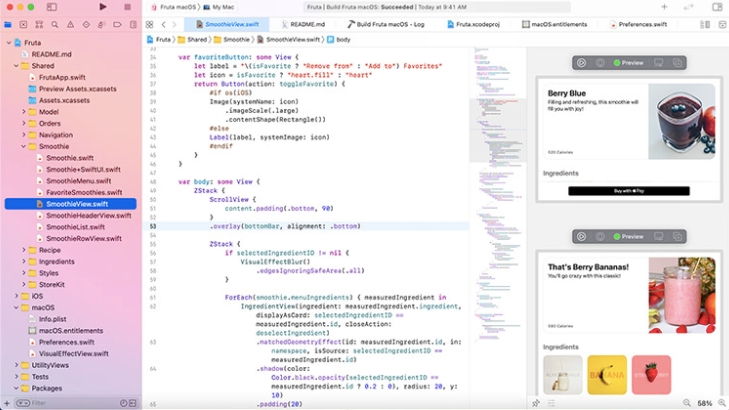Switch to the macOS.entitlements tab

(555, 24)
